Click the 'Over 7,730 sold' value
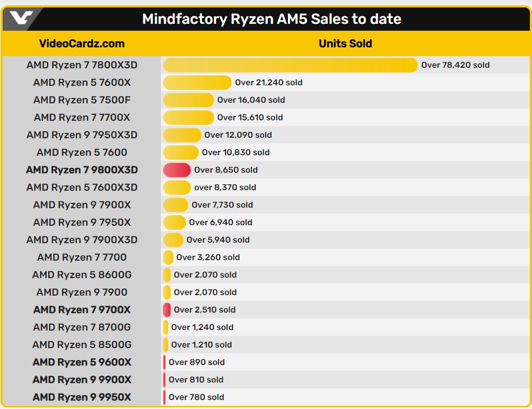 (x=222, y=205)
